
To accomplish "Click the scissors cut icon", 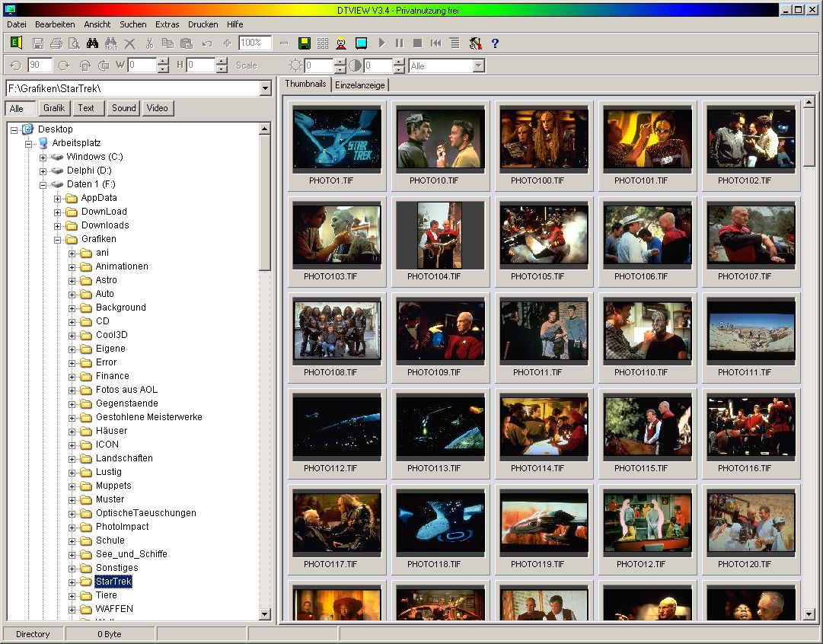I will tap(149, 43).
